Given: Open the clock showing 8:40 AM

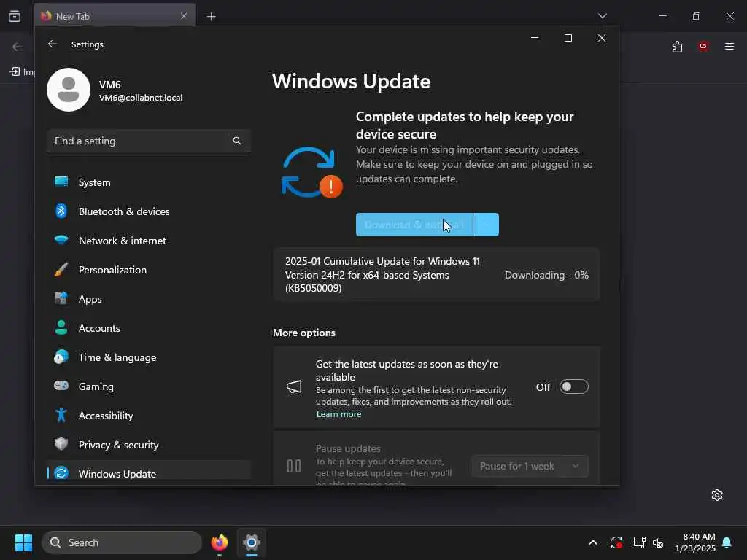Looking at the screenshot, I should coord(694,542).
